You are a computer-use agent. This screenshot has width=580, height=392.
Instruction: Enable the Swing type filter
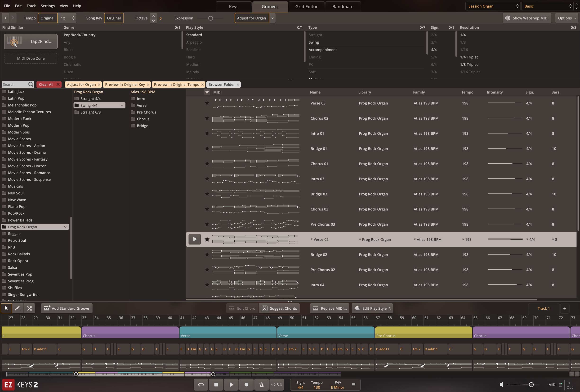(314, 42)
